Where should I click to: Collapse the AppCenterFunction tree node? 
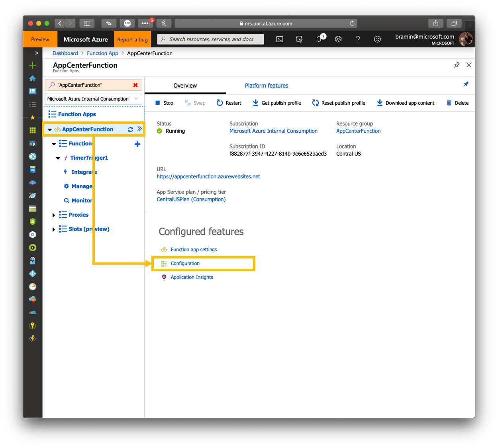50,130
